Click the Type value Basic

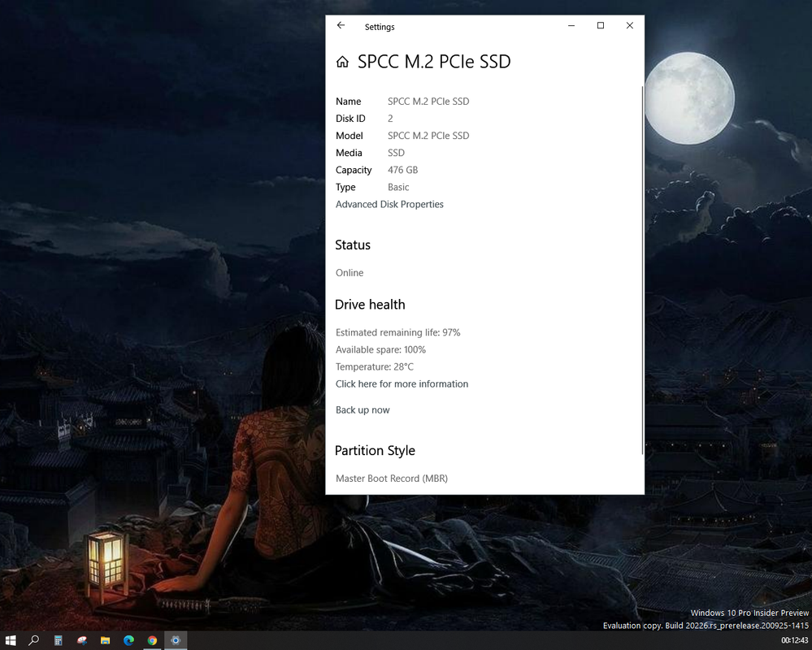[x=398, y=188]
